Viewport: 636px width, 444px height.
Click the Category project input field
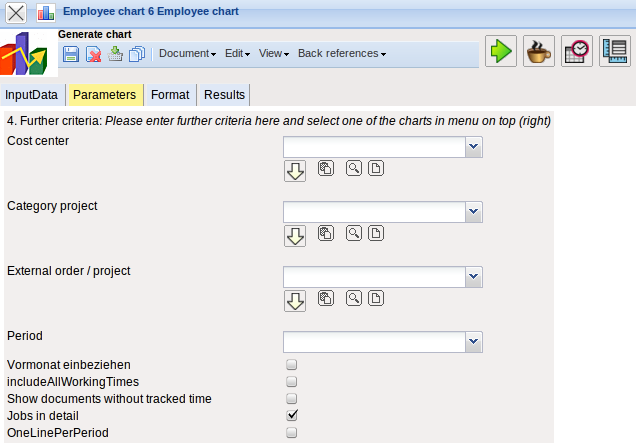375,212
